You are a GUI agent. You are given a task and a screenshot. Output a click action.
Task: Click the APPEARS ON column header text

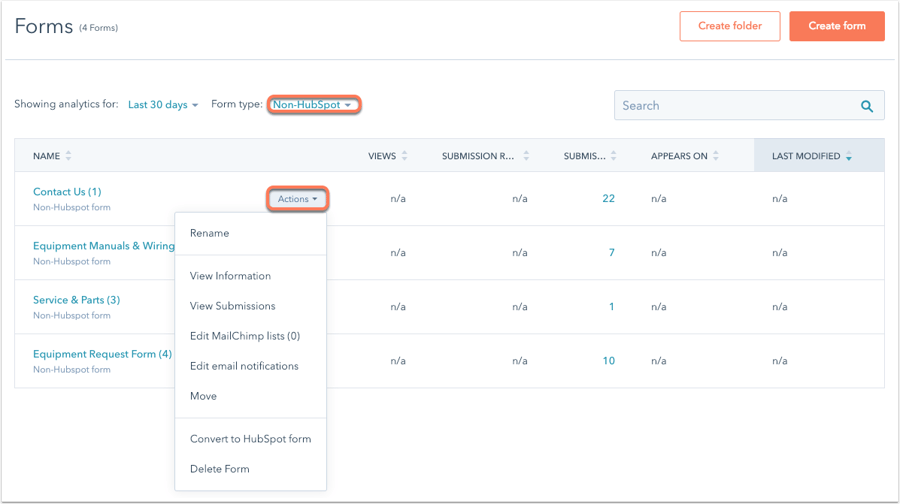(x=679, y=156)
